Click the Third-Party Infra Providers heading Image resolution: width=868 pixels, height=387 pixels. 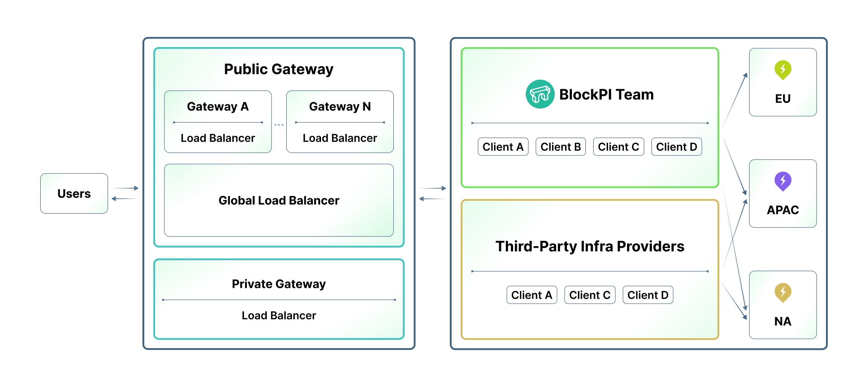[x=590, y=246]
